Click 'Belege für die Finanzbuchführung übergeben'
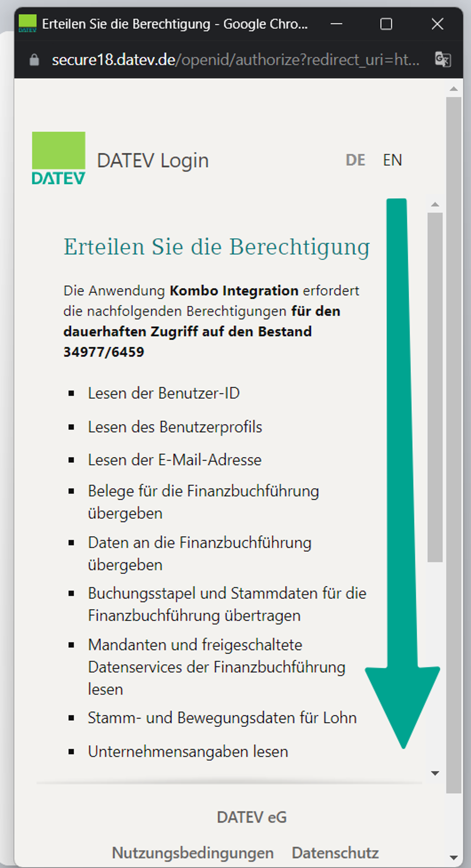Viewport: 471px width, 868px height. (x=203, y=502)
